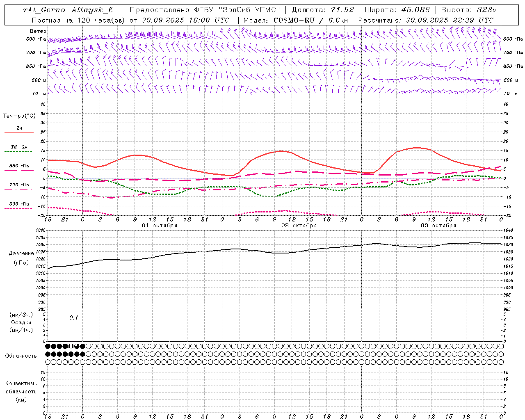This screenshot has width=525, height=420.
Task: Click the longitude value Долгота: 71.92
Action: click(x=323, y=10)
